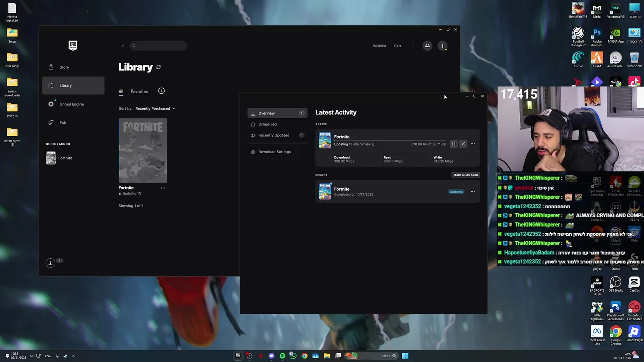Launch Fortnite from Quick Launch
The height and width of the screenshot is (362, 644).
point(59,158)
